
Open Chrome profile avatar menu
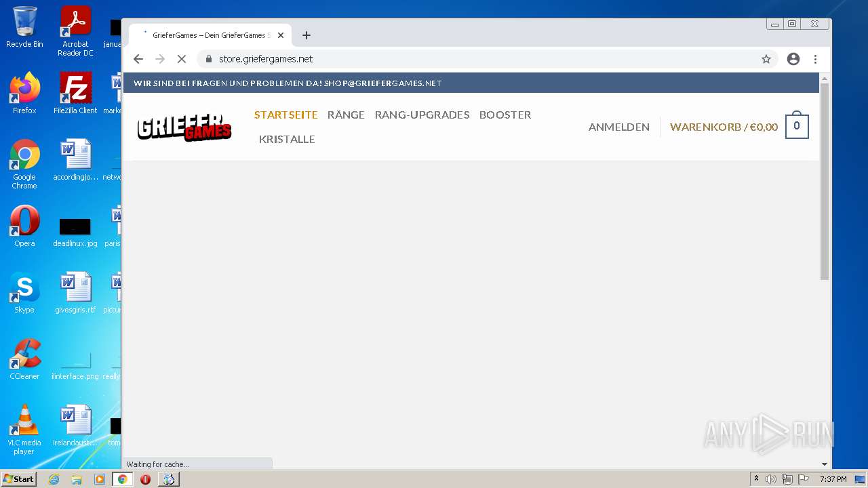793,59
